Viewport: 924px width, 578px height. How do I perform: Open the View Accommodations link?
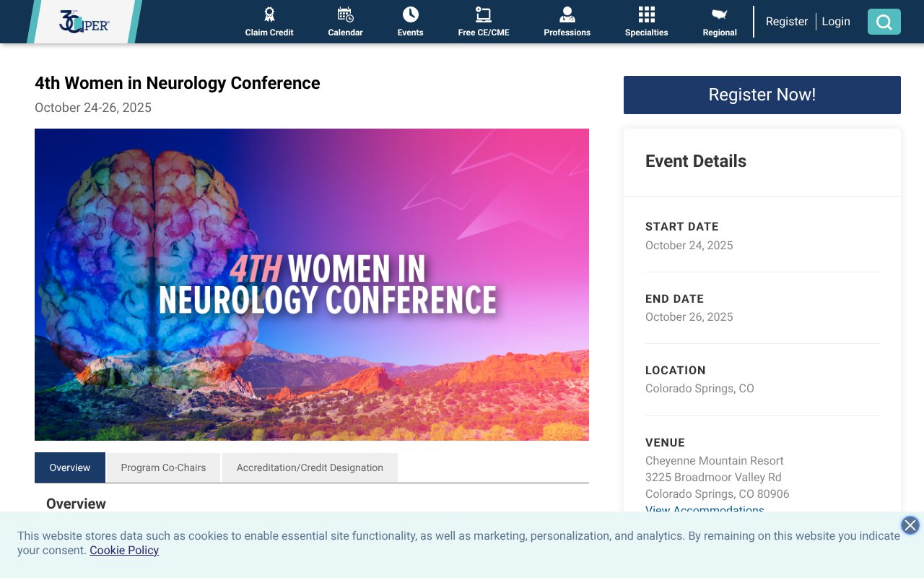(705, 510)
